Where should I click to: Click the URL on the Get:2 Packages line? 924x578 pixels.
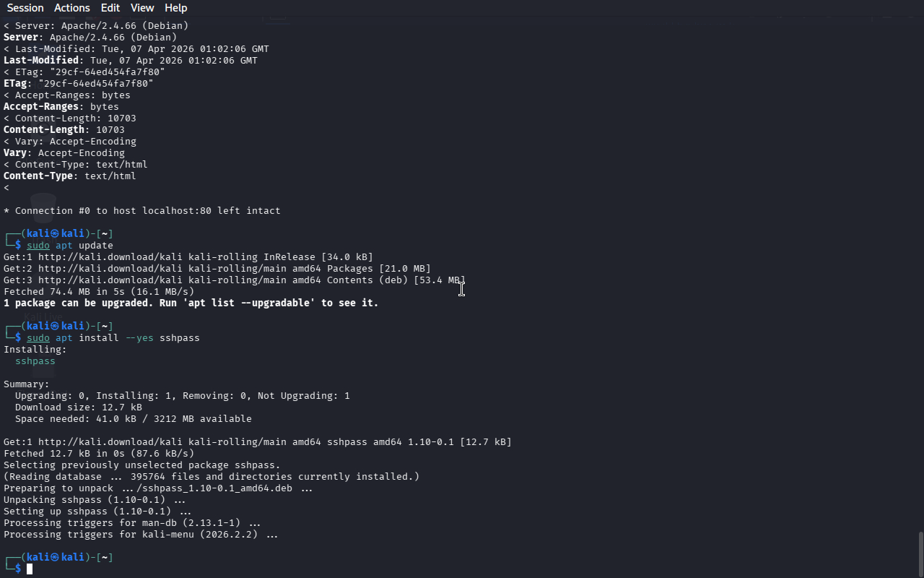110,269
